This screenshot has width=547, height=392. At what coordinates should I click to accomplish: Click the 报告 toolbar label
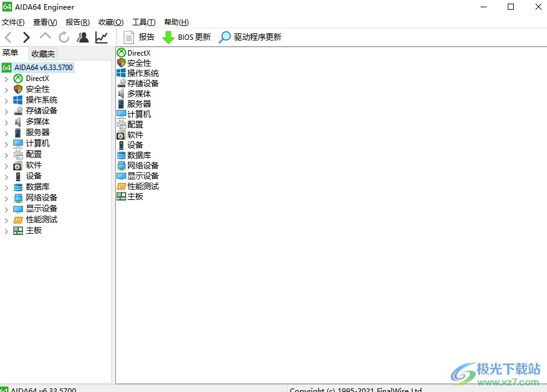point(147,37)
